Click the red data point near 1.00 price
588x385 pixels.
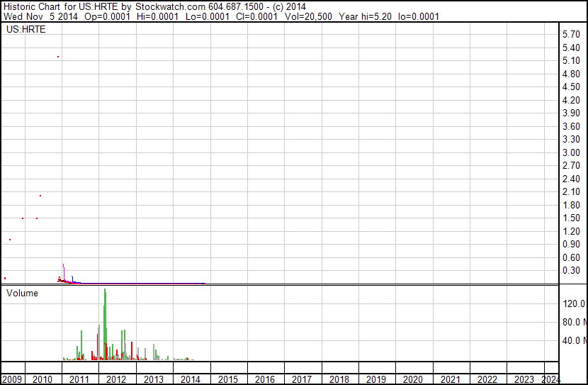(10, 240)
